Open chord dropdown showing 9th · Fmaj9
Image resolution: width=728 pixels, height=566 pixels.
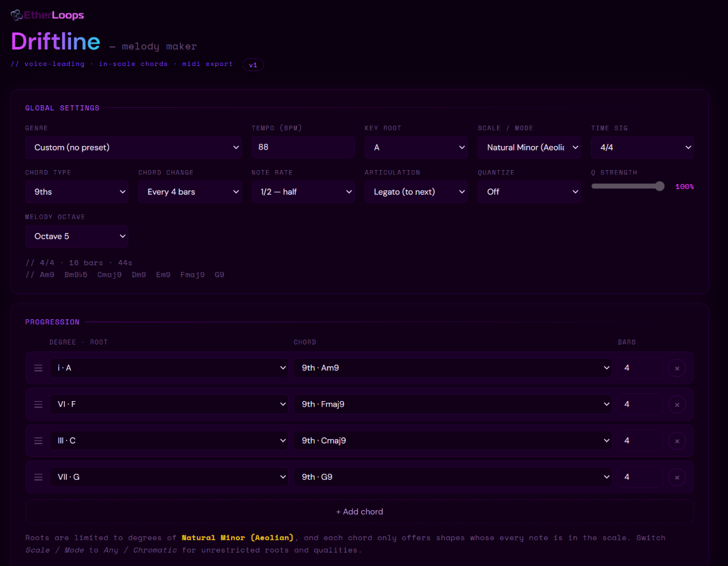tap(453, 404)
